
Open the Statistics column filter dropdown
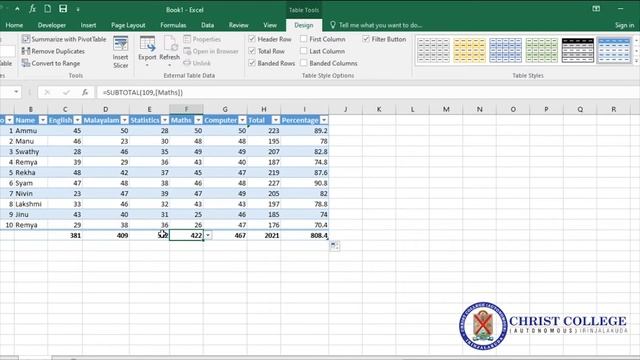(x=164, y=120)
